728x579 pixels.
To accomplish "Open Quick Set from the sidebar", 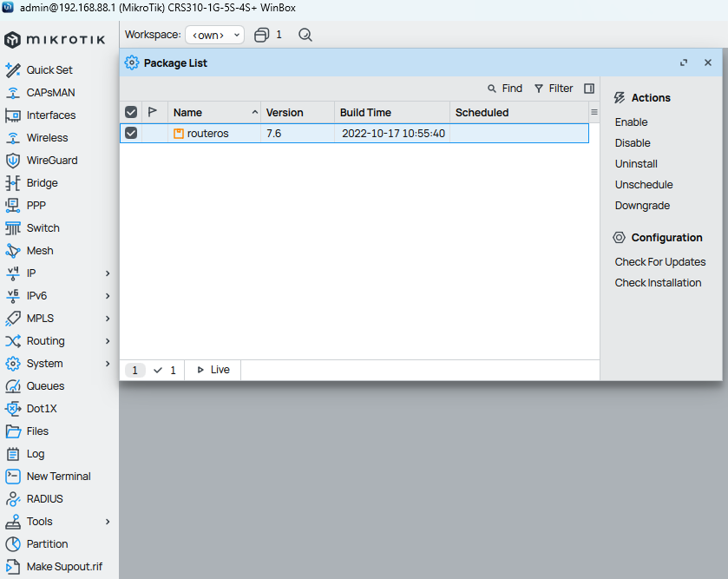I will click(x=49, y=70).
